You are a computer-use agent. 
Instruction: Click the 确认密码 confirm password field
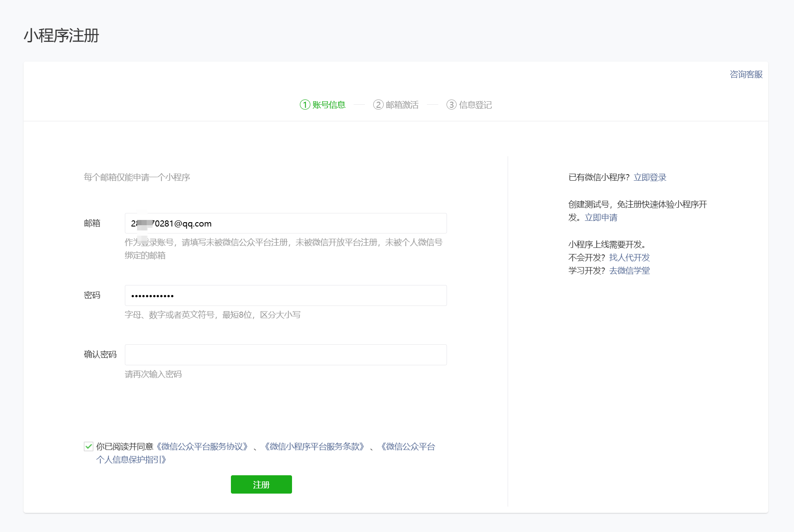[x=285, y=355]
